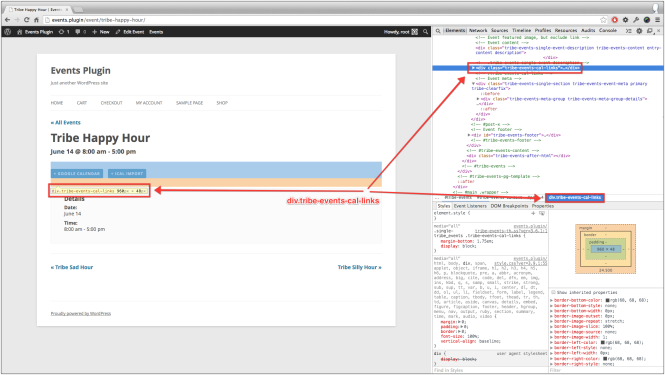
Task: Toggle the DevTools console drawer icon
Action: pyautogui.click(x=629, y=31)
